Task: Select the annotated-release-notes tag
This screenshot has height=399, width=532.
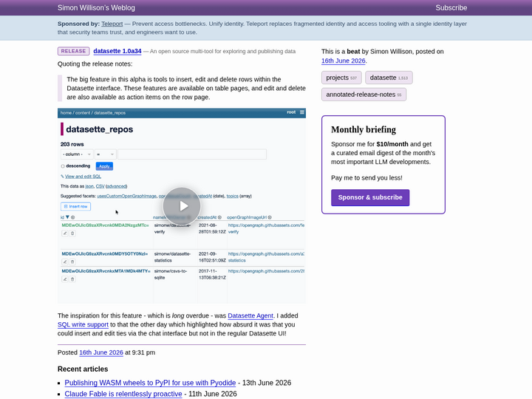Action: (x=364, y=95)
